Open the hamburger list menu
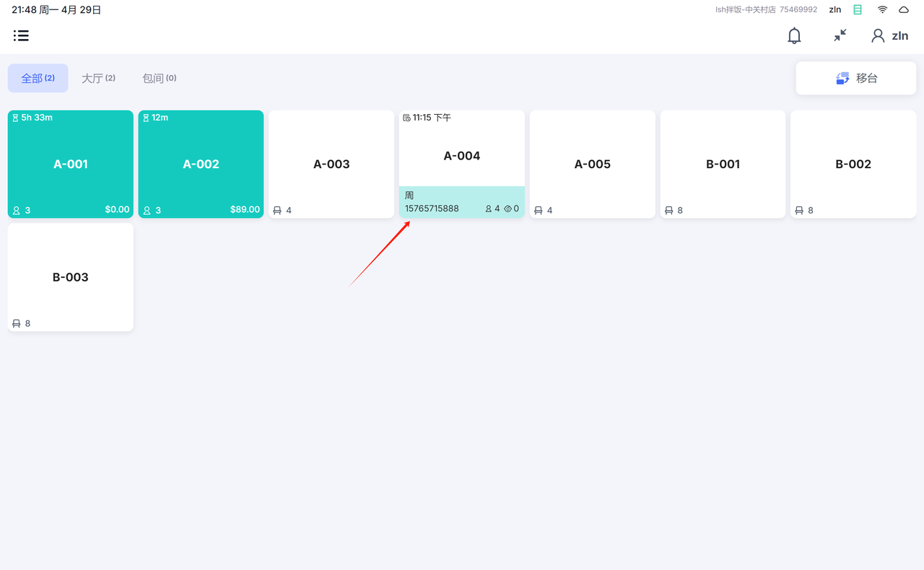The height and width of the screenshot is (570, 924). point(21,35)
